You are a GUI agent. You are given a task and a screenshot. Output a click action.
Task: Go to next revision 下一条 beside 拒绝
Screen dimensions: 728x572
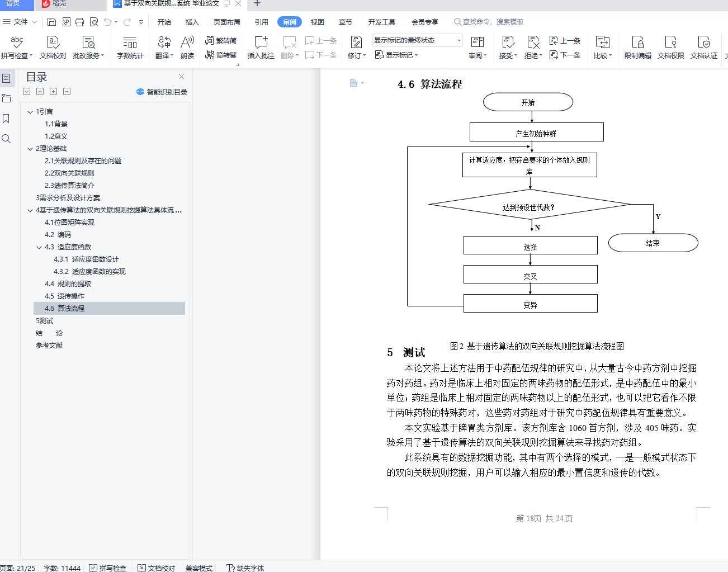[565, 55]
